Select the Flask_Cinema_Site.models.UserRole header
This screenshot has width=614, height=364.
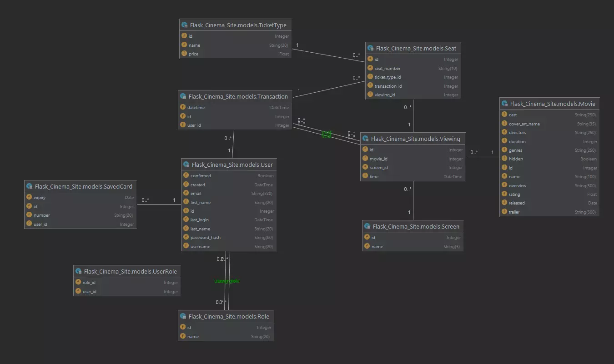pos(127,271)
